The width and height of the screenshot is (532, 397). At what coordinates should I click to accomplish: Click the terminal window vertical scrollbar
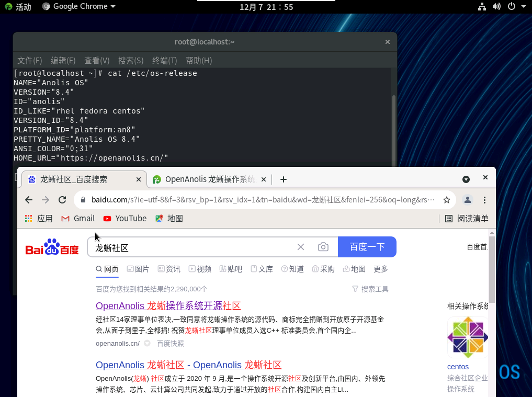click(x=393, y=126)
